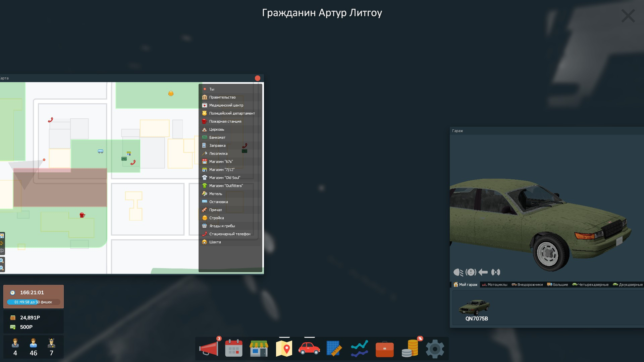Toggle the hazard warning lights icon
The image size is (644, 362).
click(x=471, y=272)
